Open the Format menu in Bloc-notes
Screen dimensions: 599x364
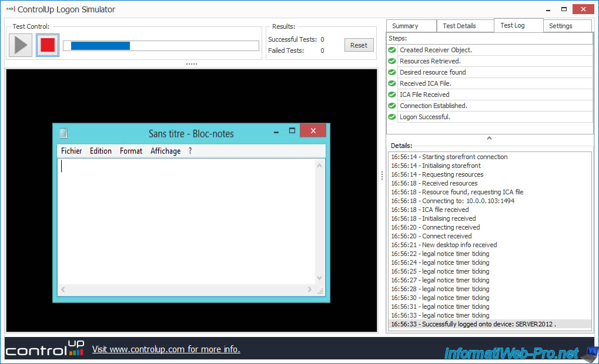(131, 151)
